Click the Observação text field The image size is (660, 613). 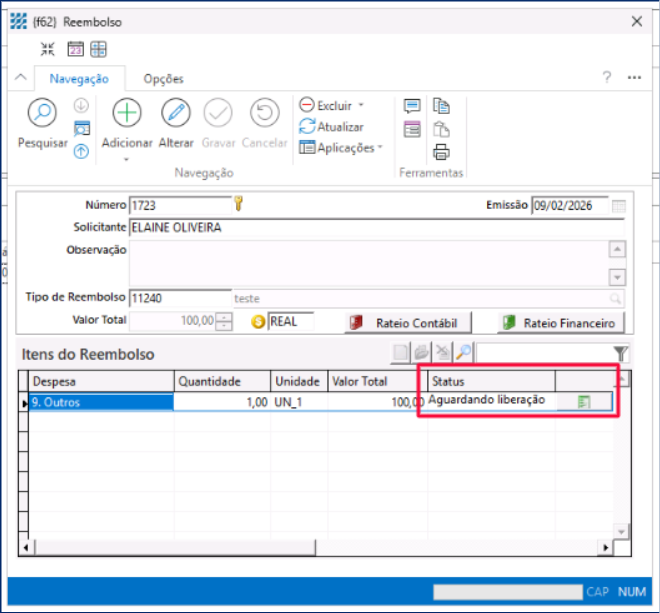point(368,263)
